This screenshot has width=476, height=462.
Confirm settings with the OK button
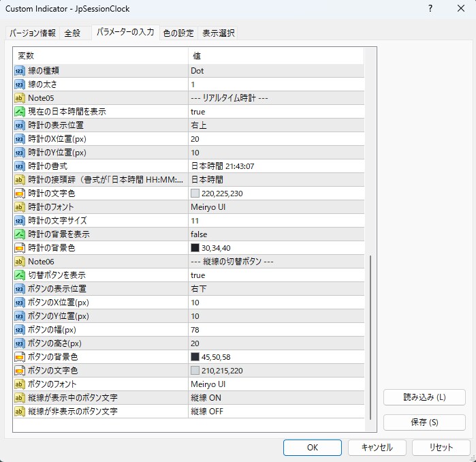click(313, 448)
